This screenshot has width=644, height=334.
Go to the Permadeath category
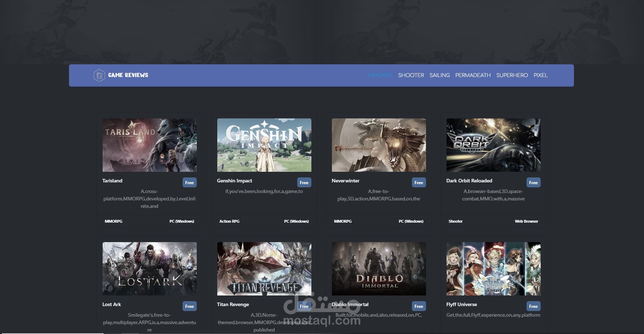click(473, 75)
